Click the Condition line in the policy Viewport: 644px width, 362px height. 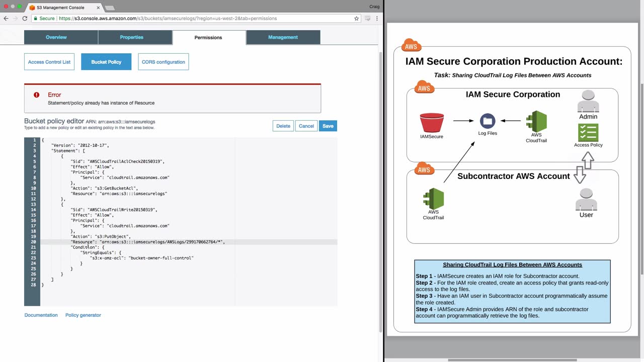tap(88, 247)
